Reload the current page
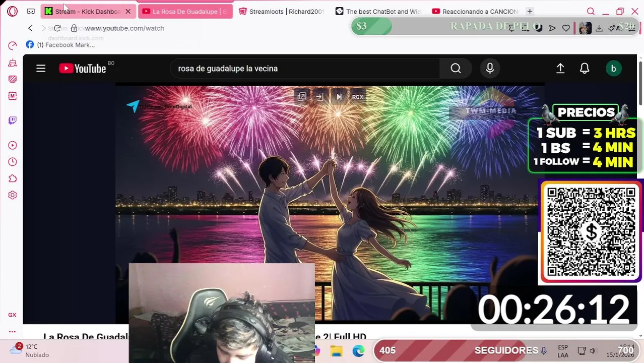644x363 pixels. pos(57,28)
